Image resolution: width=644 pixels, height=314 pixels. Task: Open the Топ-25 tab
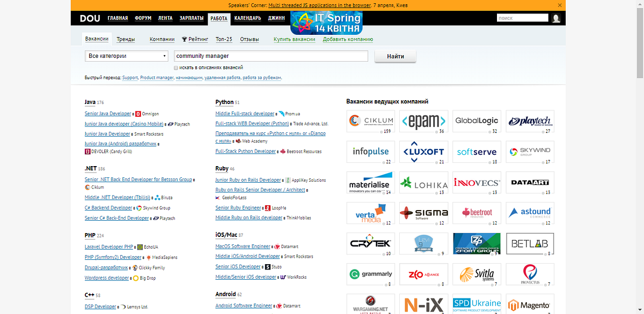(224, 39)
